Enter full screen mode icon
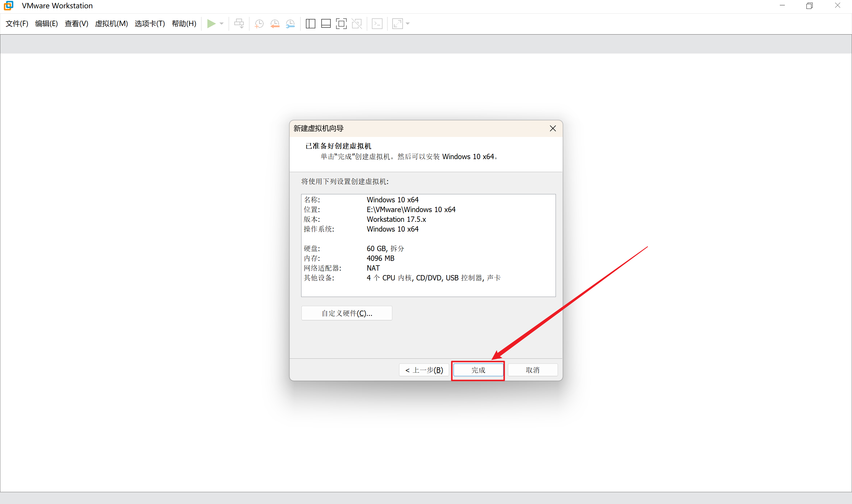 [341, 23]
